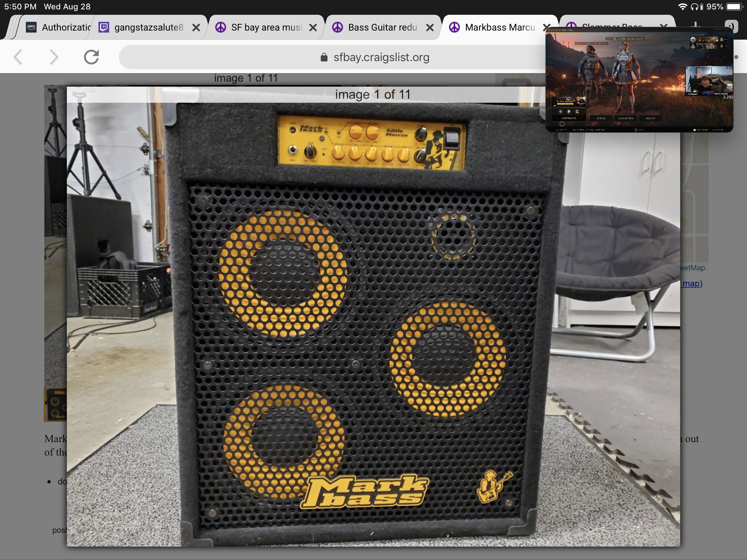
Task: Close the Markbass Marcus tab
Action: click(546, 27)
